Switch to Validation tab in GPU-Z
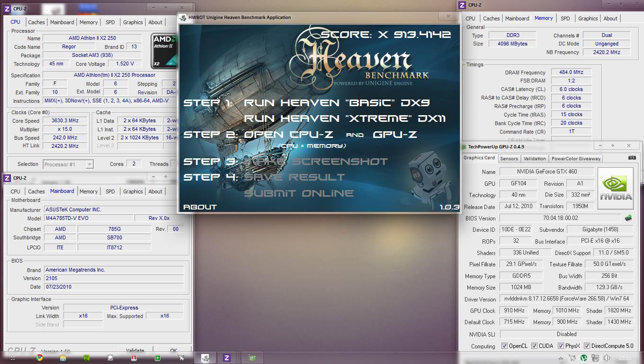Viewport: 644px width, 364px height. [535, 158]
